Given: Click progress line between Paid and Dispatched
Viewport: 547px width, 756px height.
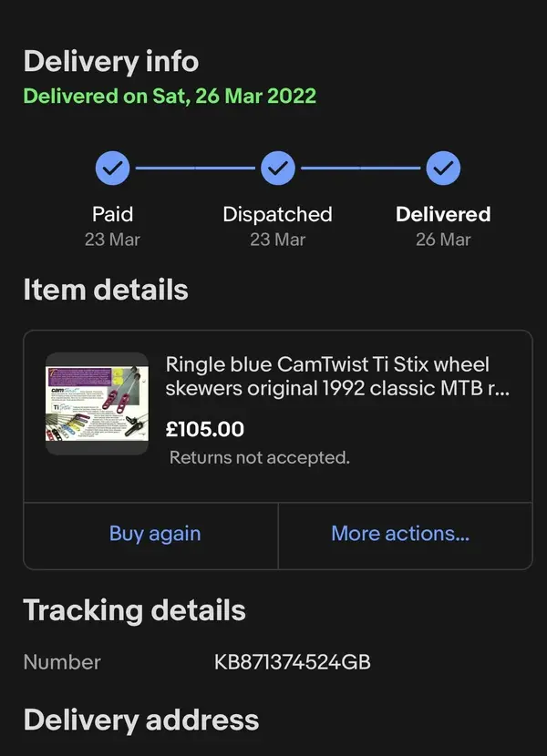Looking at the screenshot, I should [x=195, y=169].
